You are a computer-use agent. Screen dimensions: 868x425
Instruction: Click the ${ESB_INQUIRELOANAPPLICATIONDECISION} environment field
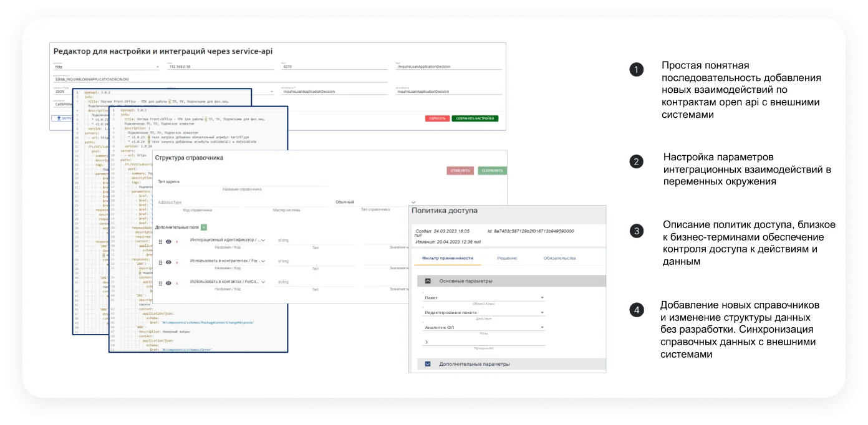(x=220, y=79)
